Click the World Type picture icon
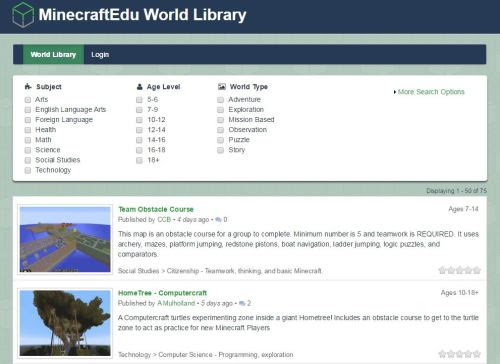Screen dimensions: 500x364 tap(222, 87)
